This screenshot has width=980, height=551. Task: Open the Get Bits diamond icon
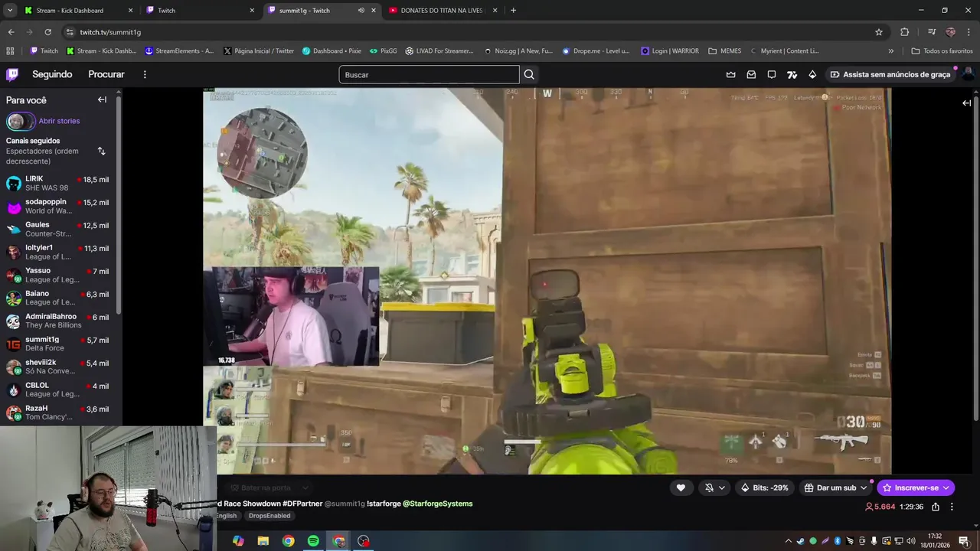(x=812, y=74)
